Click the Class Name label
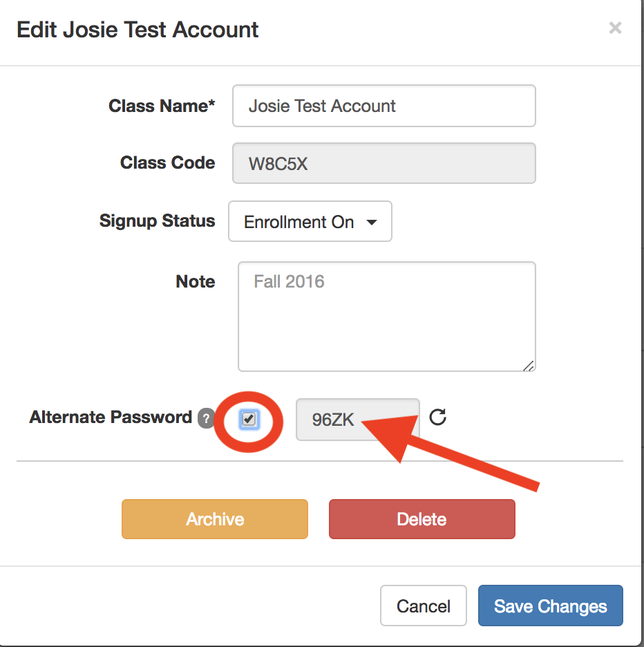 (162, 106)
